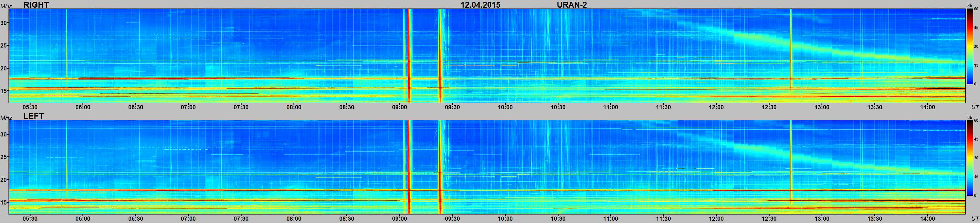Click the 09:30 time tick under RIGHT panel
Screen dimensions: 980x223
[x=452, y=107]
